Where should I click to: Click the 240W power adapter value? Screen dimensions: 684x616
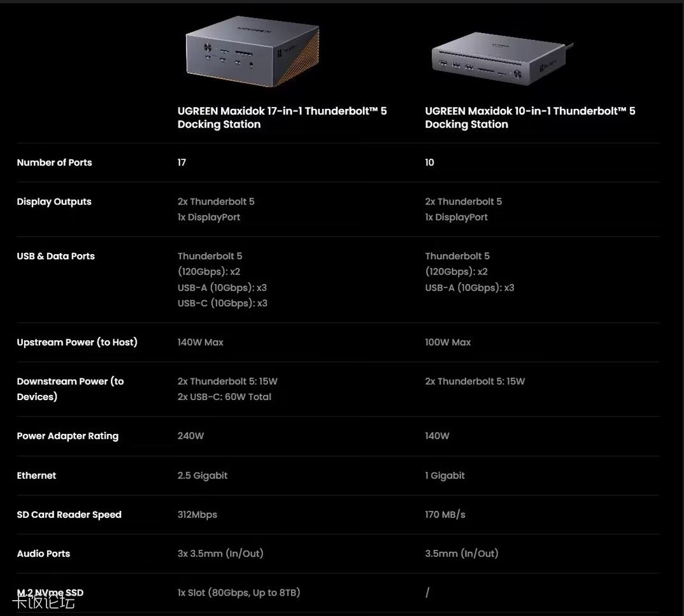190,436
